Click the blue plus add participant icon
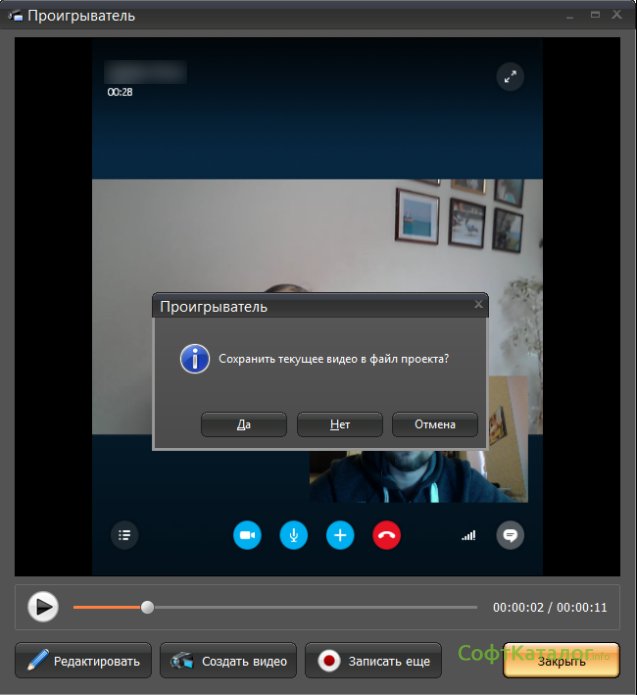The height and width of the screenshot is (695, 637). [340, 535]
